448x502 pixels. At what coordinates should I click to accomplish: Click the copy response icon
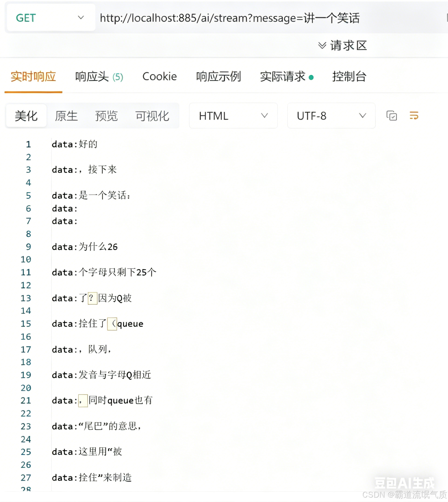point(391,116)
